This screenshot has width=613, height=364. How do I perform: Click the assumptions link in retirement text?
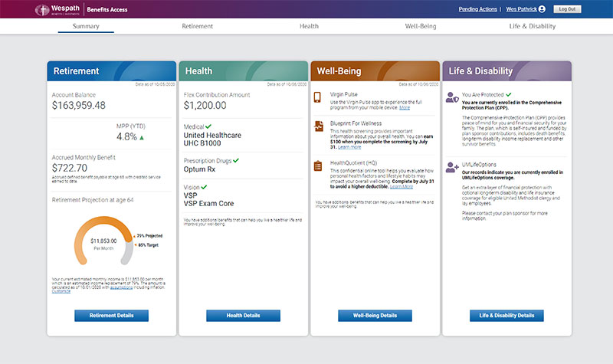(121, 287)
